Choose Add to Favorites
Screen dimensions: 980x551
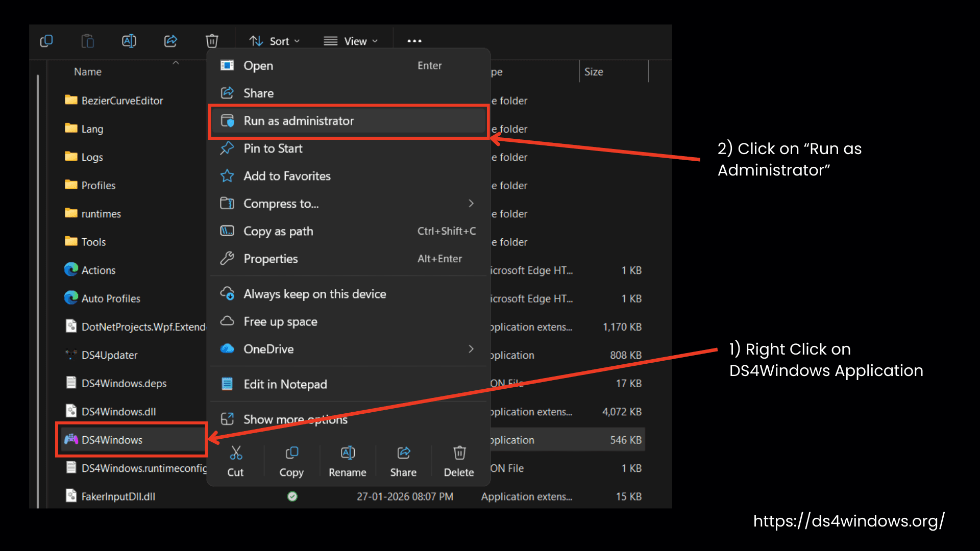point(349,176)
